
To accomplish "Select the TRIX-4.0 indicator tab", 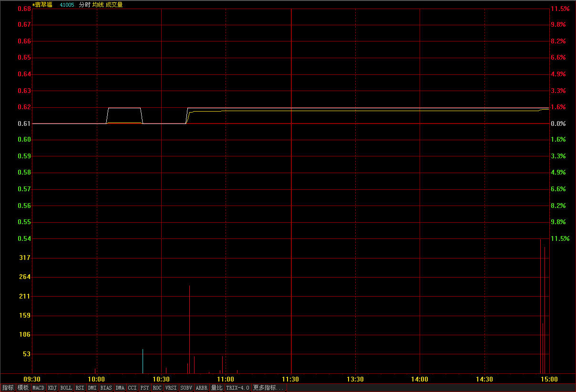I will 238,388.
